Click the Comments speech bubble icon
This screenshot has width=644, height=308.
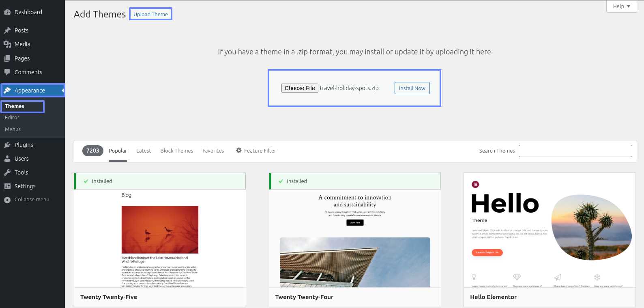(7, 72)
